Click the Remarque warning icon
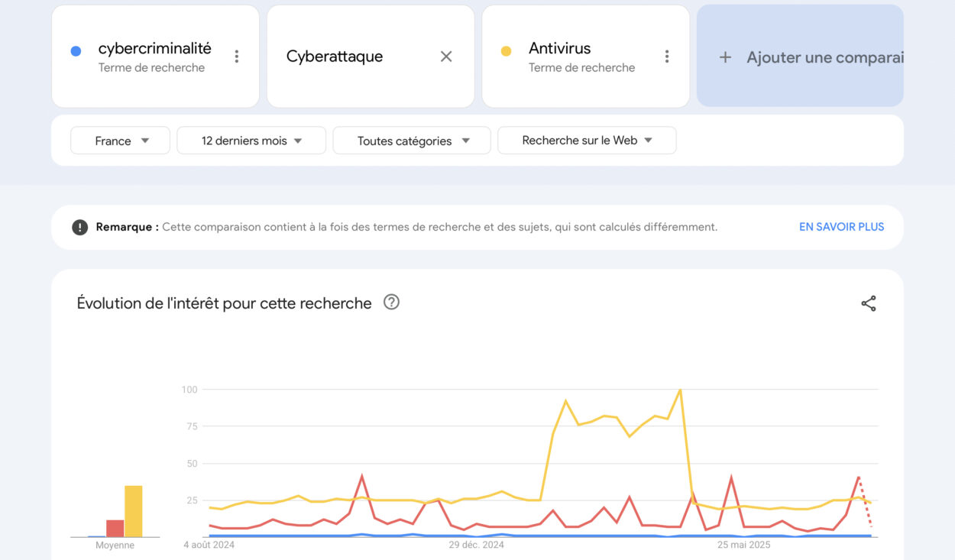955x560 pixels. click(x=80, y=227)
